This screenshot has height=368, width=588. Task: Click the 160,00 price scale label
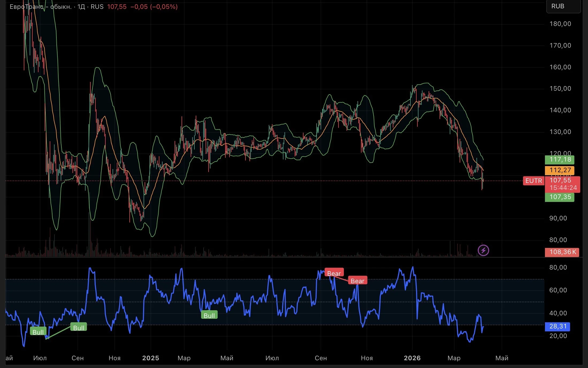click(560, 67)
